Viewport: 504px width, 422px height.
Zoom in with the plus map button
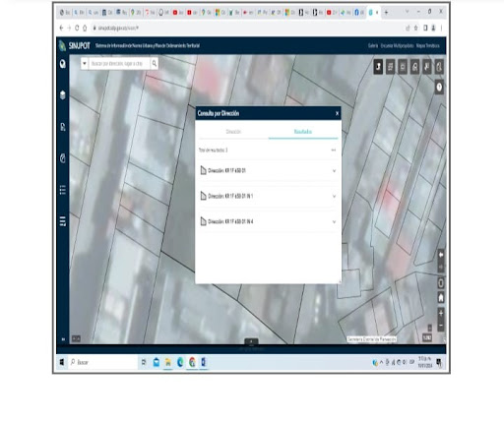click(441, 313)
